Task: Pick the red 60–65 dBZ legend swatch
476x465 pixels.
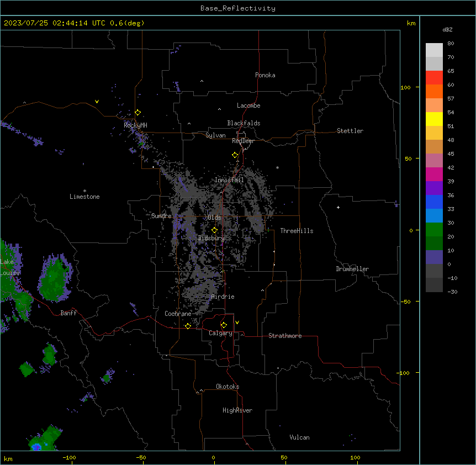Action: pos(434,77)
